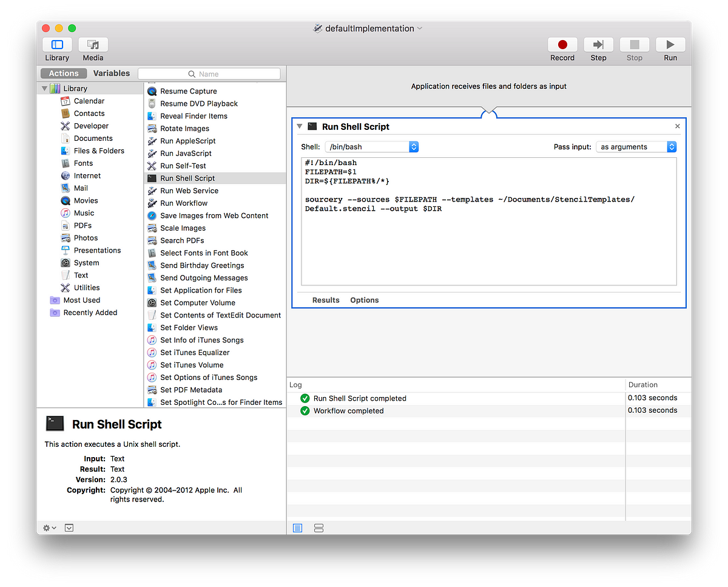Select the Resume DVD Playback action
Screen dimensions: 728x587
[x=199, y=104]
